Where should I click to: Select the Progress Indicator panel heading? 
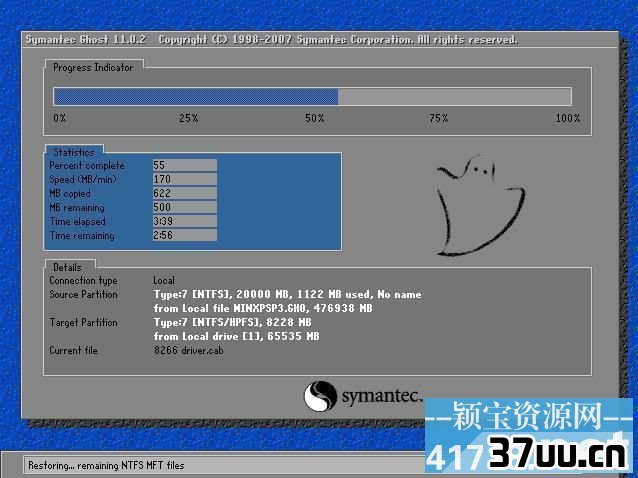pyautogui.click(x=93, y=68)
